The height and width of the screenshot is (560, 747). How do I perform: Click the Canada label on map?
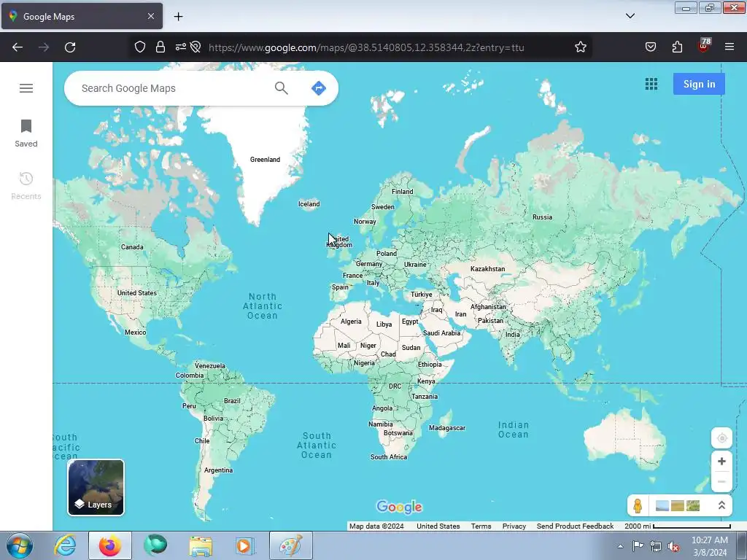click(x=132, y=247)
